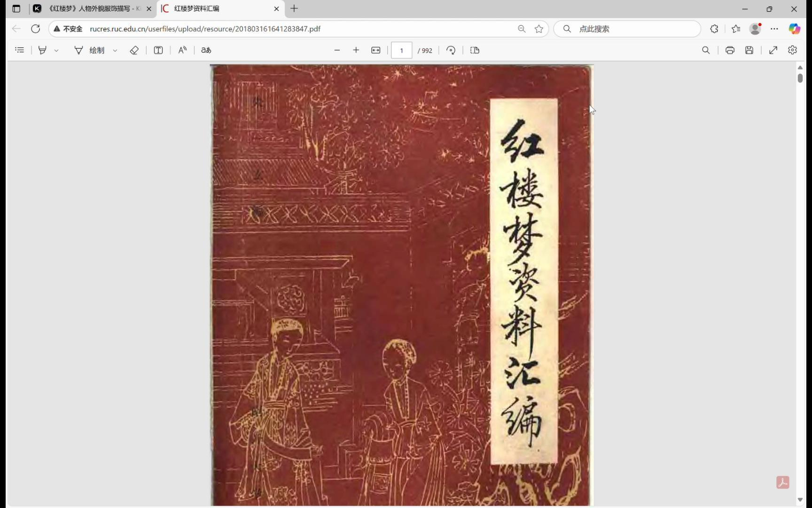Save the PDF document
Screen dimensions: 812x508
click(x=750, y=50)
